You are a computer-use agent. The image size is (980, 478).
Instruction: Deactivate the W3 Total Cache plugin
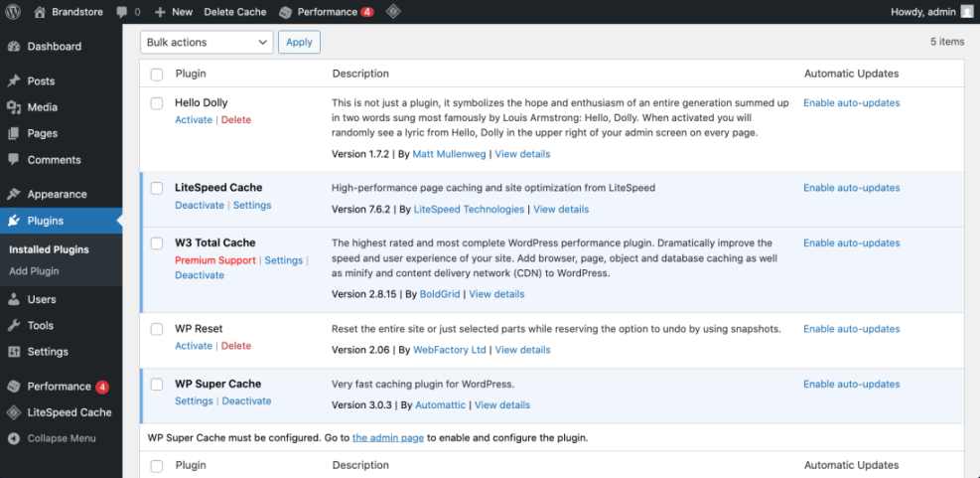(x=200, y=275)
